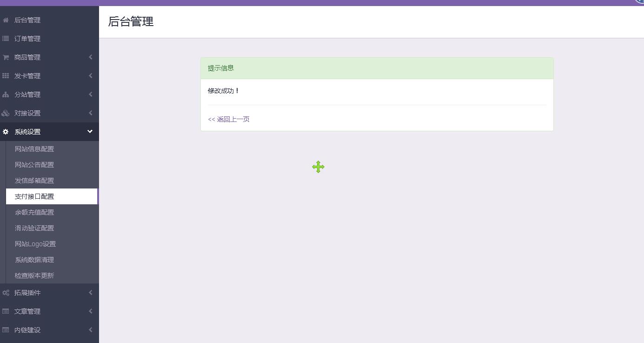Screen dimensions: 644x343
Task: Click the list icon beside 订单管理
Action: pyautogui.click(x=6, y=39)
